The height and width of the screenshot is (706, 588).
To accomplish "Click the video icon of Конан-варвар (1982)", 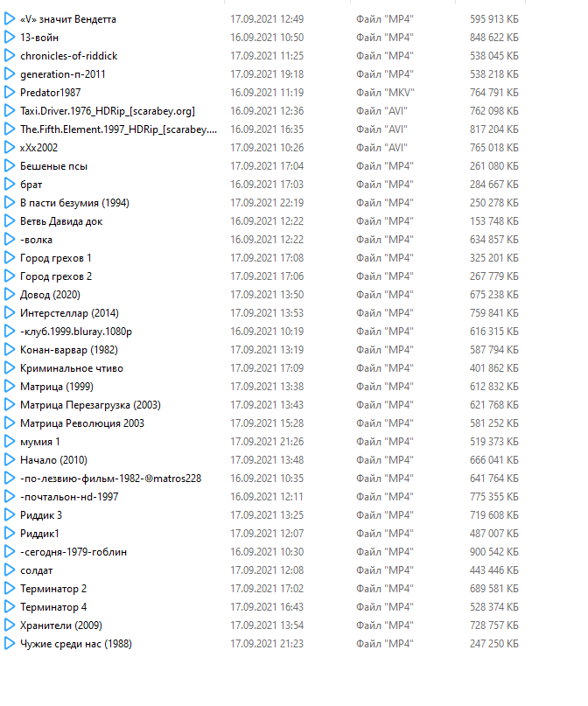I will click(x=10, y=349).
